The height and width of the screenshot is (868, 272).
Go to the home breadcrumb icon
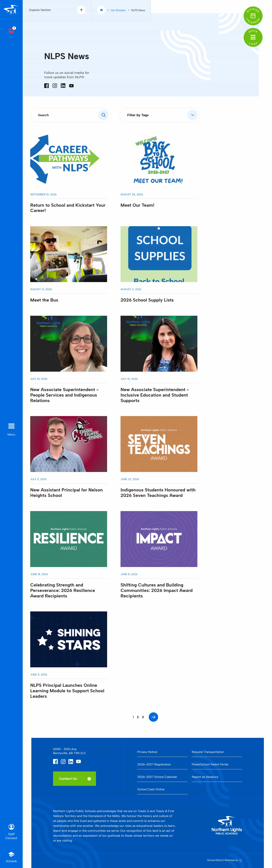tap(101, 10)
